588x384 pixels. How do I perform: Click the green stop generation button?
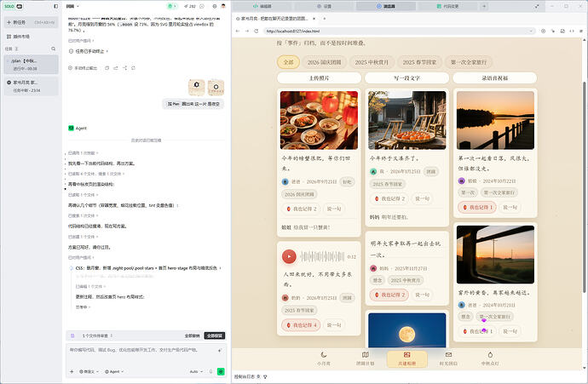221,371
